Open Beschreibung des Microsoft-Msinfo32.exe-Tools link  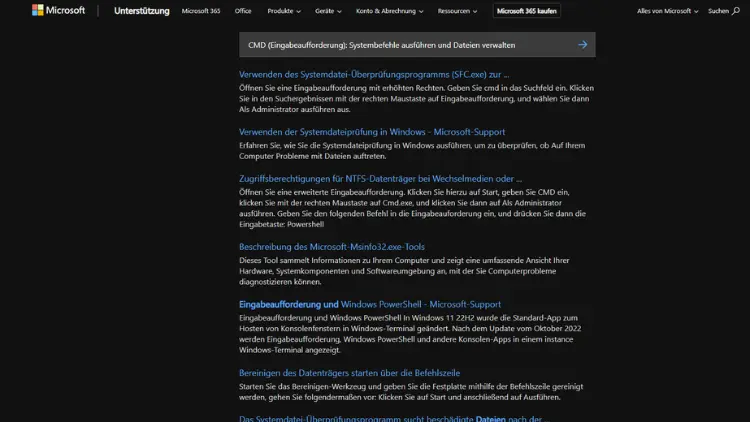click(331, 247)
